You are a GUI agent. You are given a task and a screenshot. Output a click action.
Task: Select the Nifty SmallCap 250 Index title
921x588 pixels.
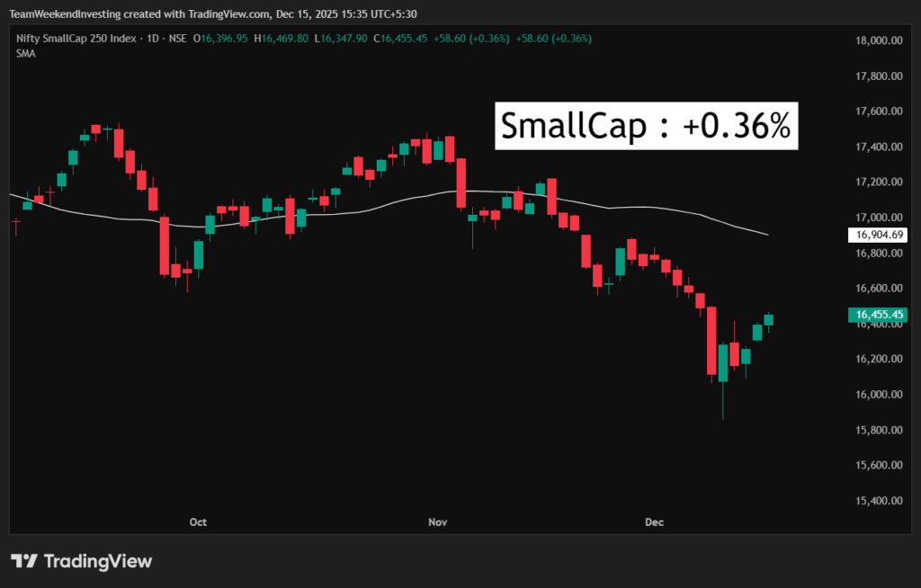pyautogui.click(x=75, y=39)
